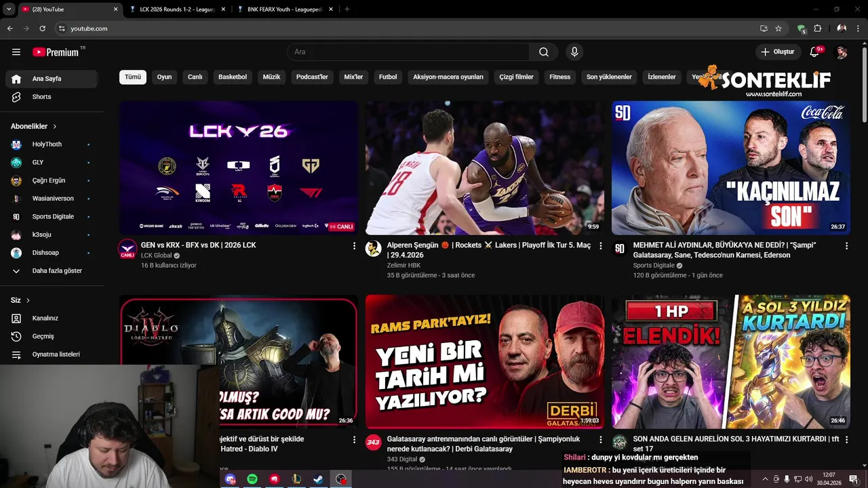Open the HolyThoth subscription channel
The width and height of the screenshot is (868, 488).
pos(52,144)
